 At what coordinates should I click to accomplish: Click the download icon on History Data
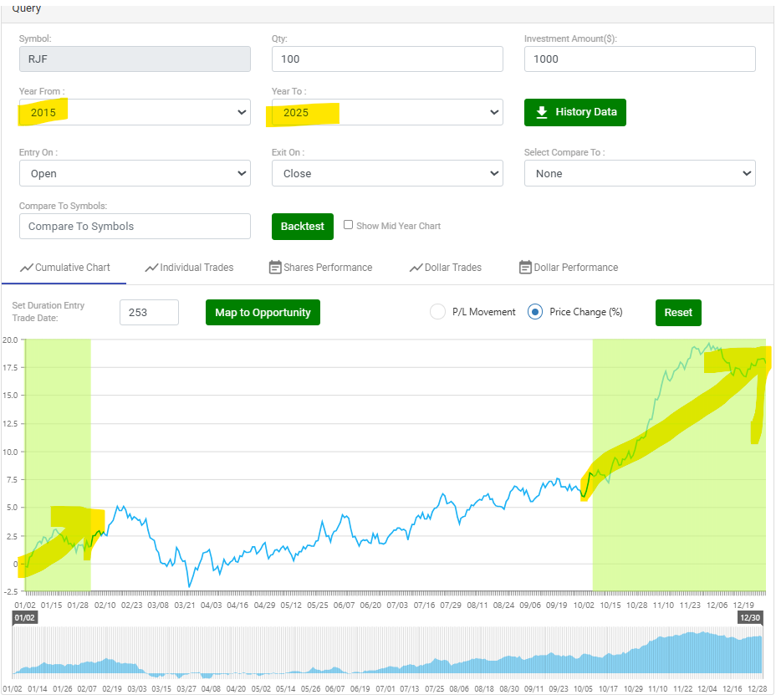pyautogui.click(x=542, y=112)
